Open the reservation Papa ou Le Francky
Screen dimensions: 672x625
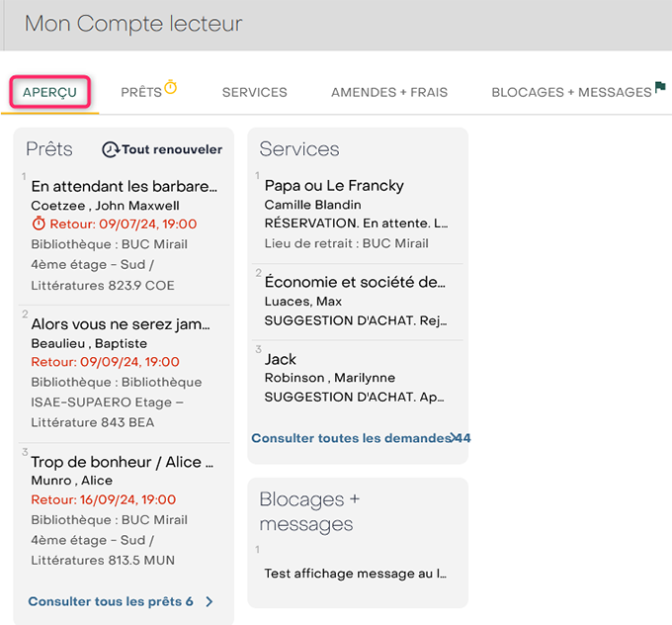click(358, 214)
